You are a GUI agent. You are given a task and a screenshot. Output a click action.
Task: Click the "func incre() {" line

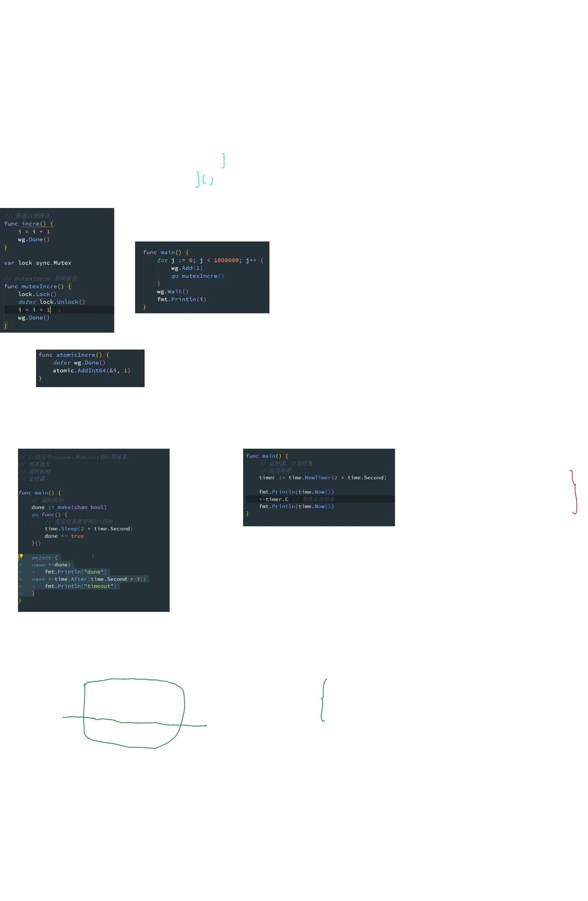[x=29, y=224]
